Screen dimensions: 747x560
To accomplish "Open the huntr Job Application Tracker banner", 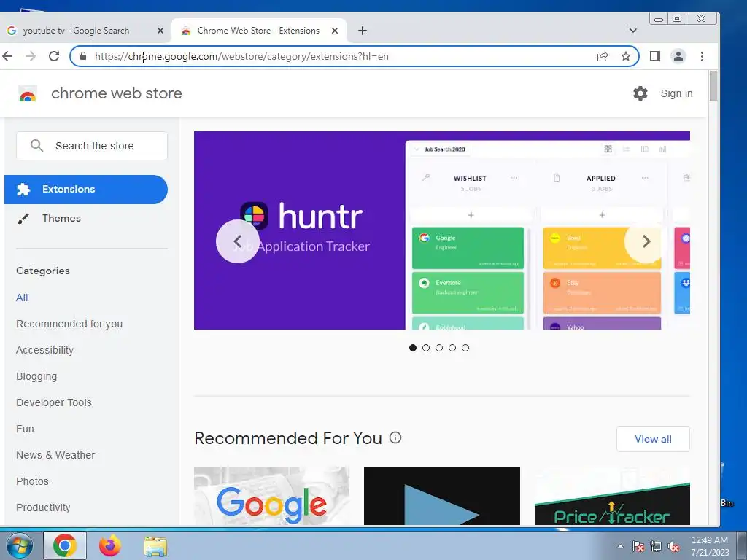I will [x=441, y=230].
